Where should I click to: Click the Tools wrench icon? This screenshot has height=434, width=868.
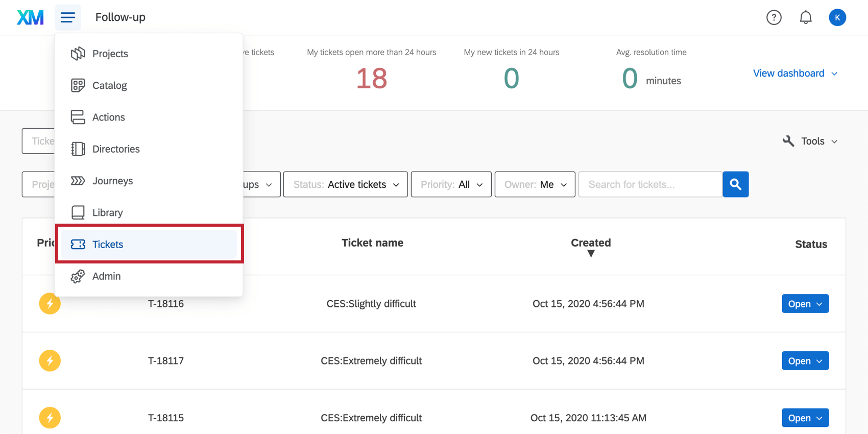coord(788,141)
